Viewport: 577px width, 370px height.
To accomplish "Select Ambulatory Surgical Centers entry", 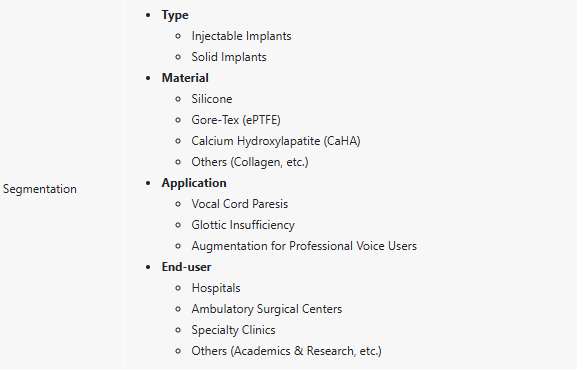I will 266,309.
